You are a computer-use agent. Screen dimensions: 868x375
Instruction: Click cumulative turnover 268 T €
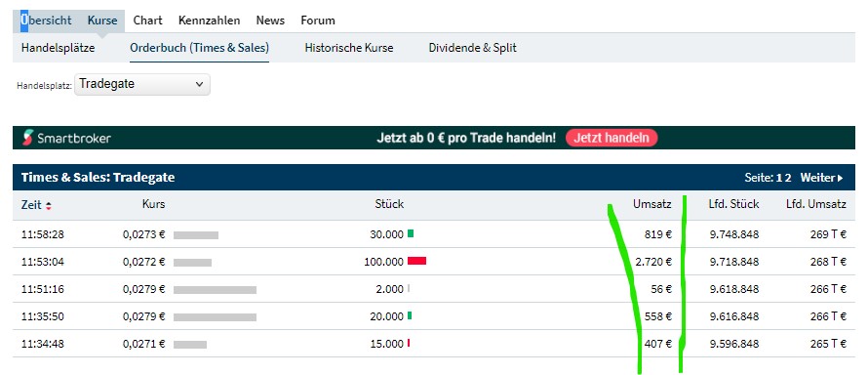coord(828,262)
